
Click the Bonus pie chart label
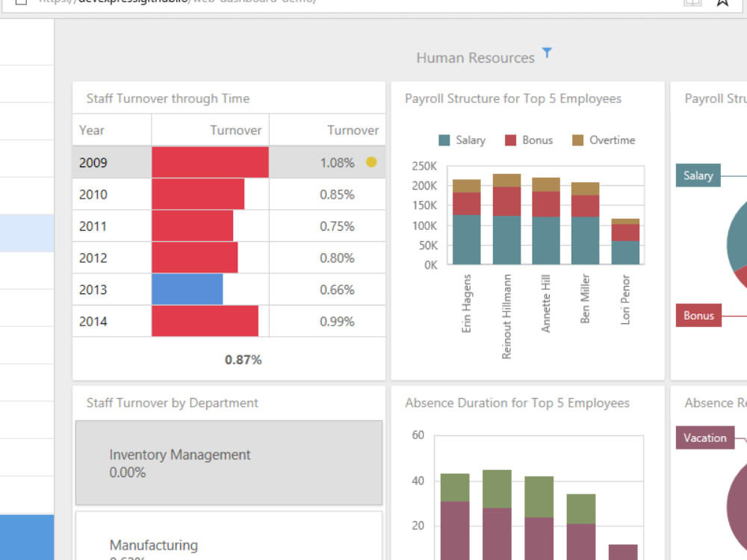click(698, 315)
